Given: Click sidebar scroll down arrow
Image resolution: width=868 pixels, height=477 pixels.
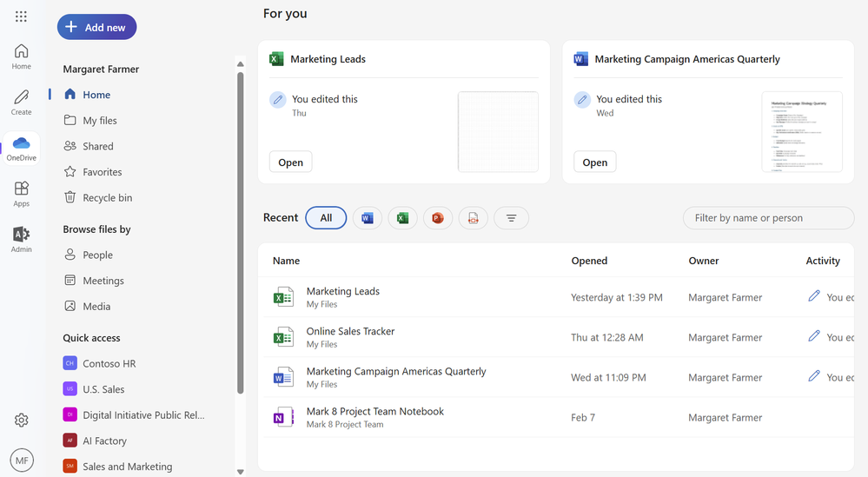Looking at the screenshot, I should (x=241, y=472).
